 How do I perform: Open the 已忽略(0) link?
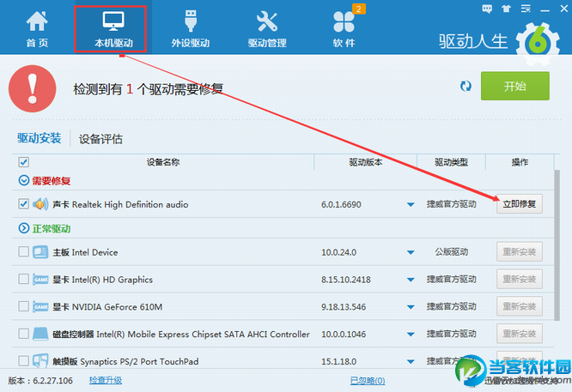click(x=368, y=381)
